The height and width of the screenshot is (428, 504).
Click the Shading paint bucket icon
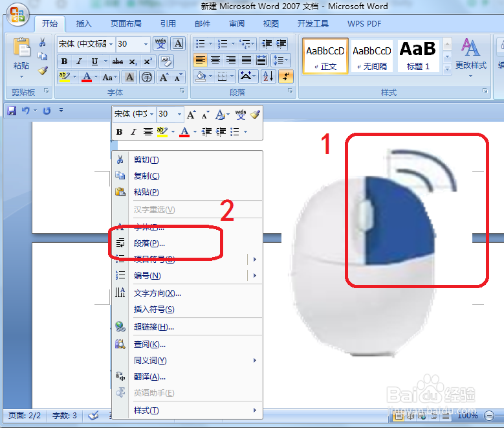pyautogui.click(x=201, y=77)
